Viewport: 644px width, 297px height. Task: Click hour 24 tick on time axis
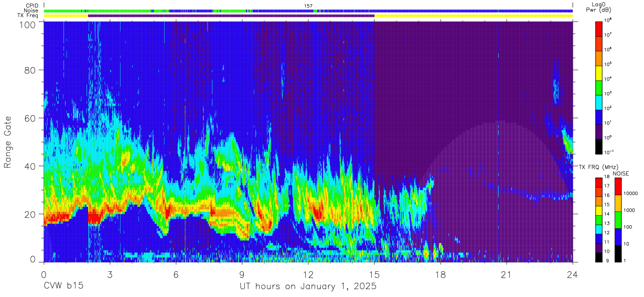point(573,274)
